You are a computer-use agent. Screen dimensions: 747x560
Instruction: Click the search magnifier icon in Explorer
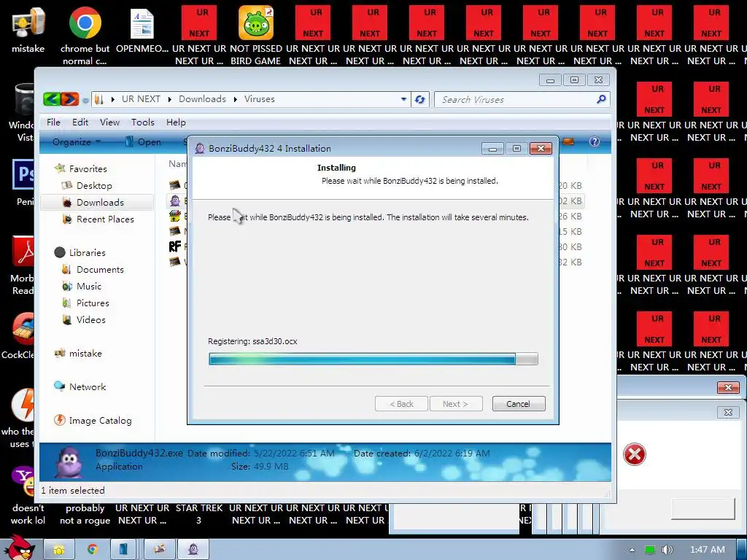[601, 99]
